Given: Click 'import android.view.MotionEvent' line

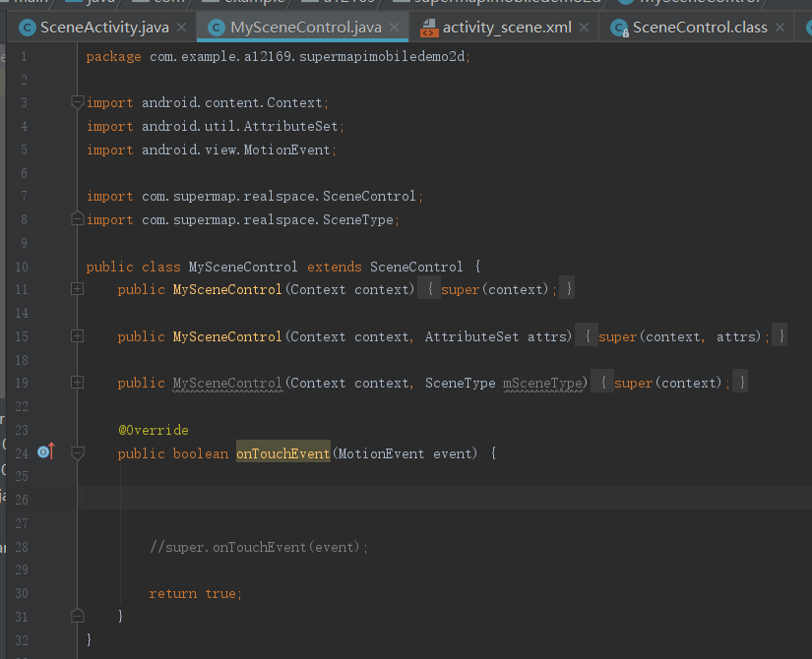Looking at the screenshot, I should pos(212,150).
